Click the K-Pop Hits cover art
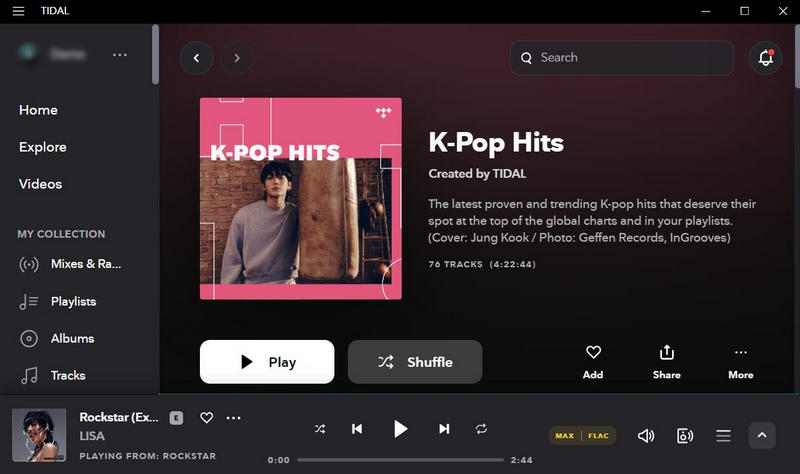Image resolution: width=800 pixels, height=474 pixels. point(301,198)
